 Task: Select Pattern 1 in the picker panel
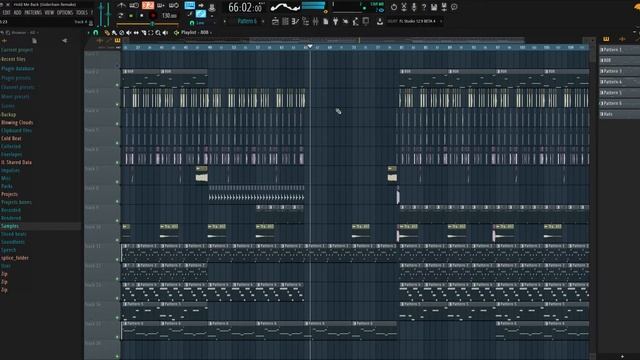point(619,49)
